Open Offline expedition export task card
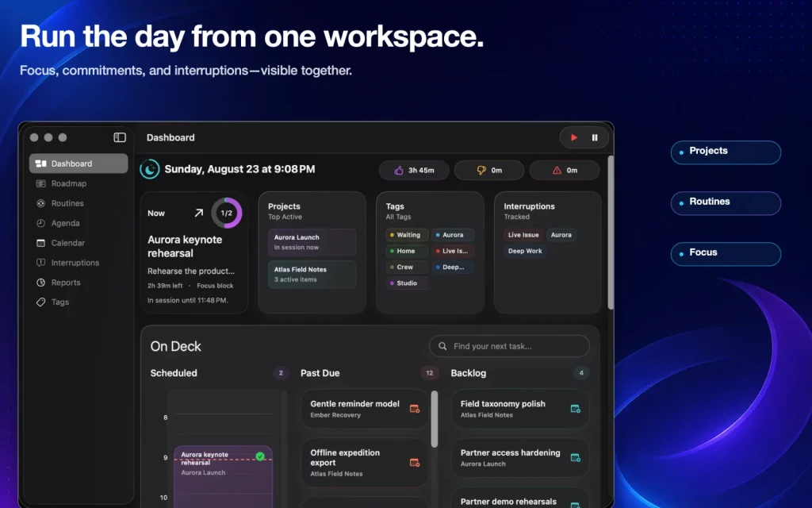The image size is (812, 508). coord(365,463)
